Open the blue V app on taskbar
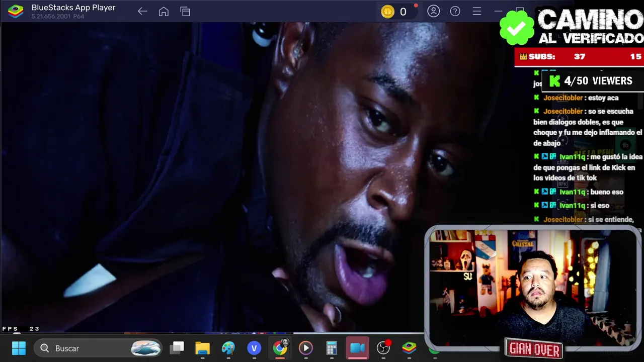This screenshot has height=362, width=644. [254, 348]
